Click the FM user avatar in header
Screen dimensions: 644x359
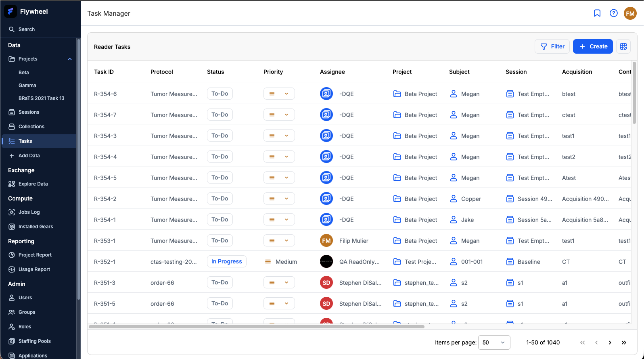(x=630, y=13)
